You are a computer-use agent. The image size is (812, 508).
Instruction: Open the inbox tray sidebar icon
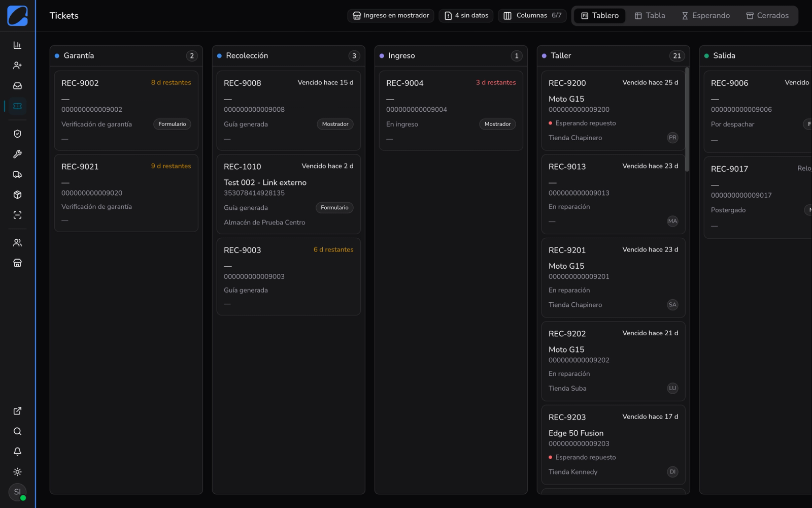point(17,86)
